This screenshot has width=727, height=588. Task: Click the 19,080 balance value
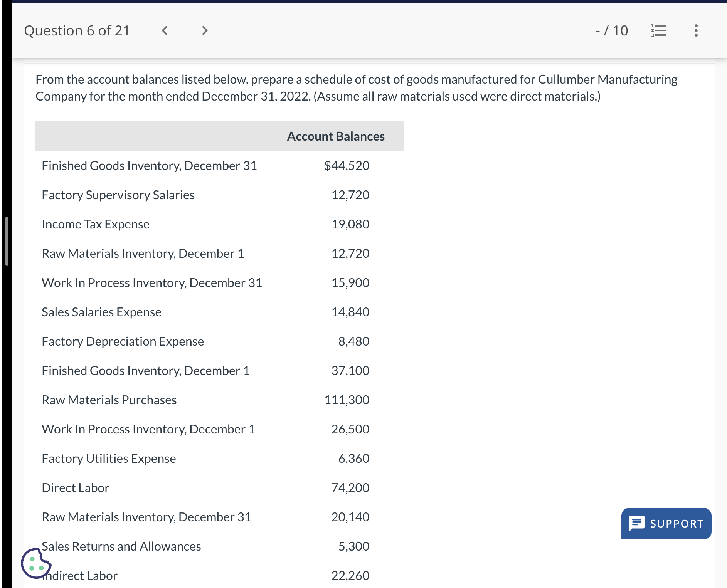(350, 224)
